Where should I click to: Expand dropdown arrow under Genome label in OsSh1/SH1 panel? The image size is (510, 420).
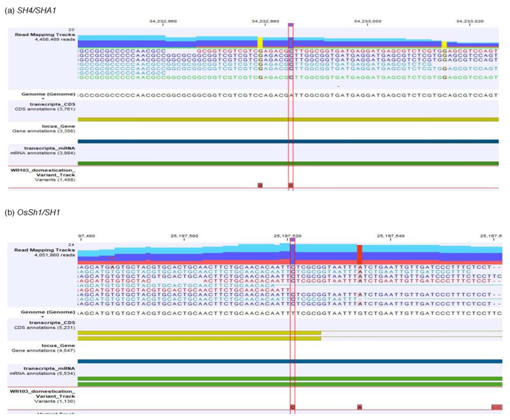point(43,317)
